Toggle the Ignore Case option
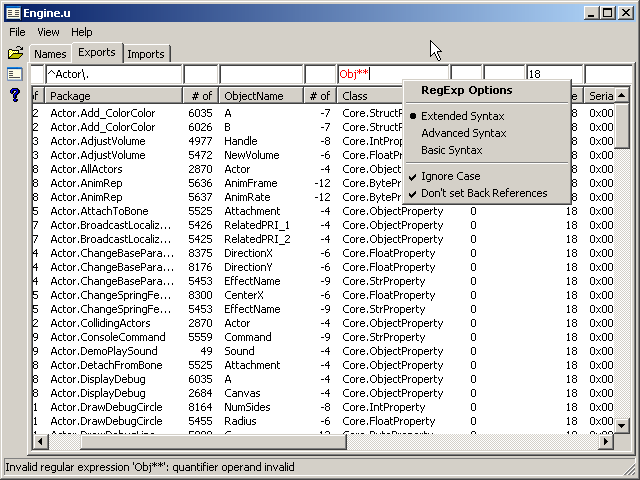Viewport: 640px width, 480px height. point(450,176)
